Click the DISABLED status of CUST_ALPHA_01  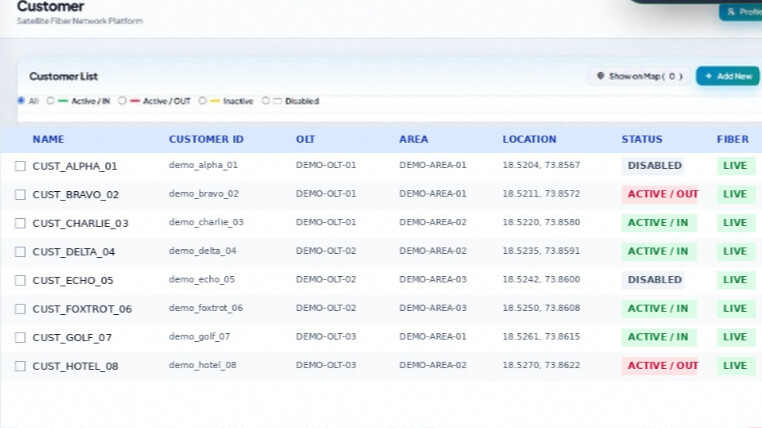click(654, 166)
